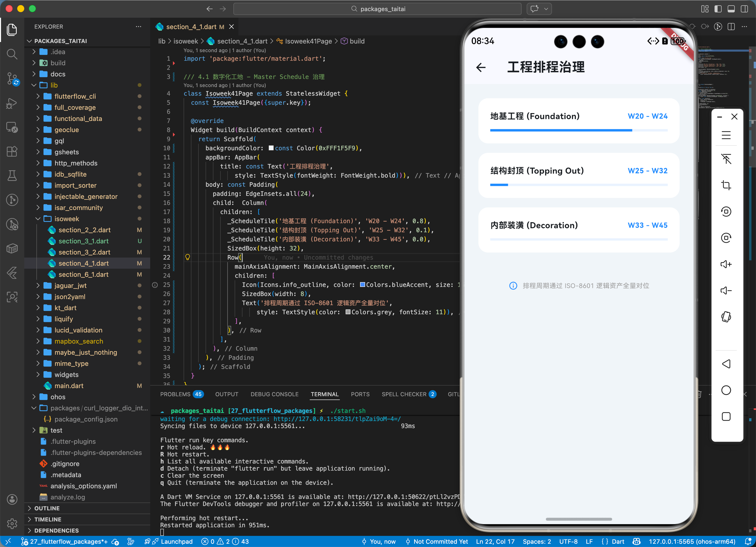Collapse the isoweek folder
Screen dimensions: 756x547
(x=67, y=219)
